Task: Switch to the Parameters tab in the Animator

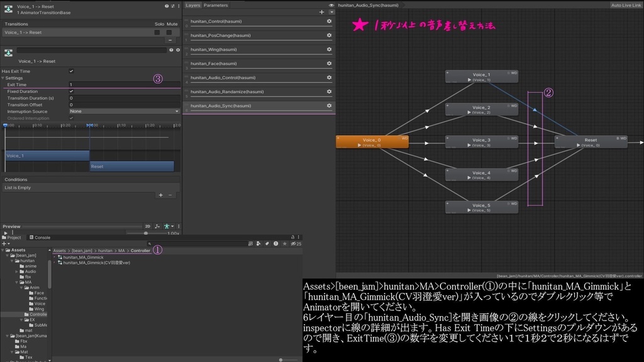Action: pos(216,5)
